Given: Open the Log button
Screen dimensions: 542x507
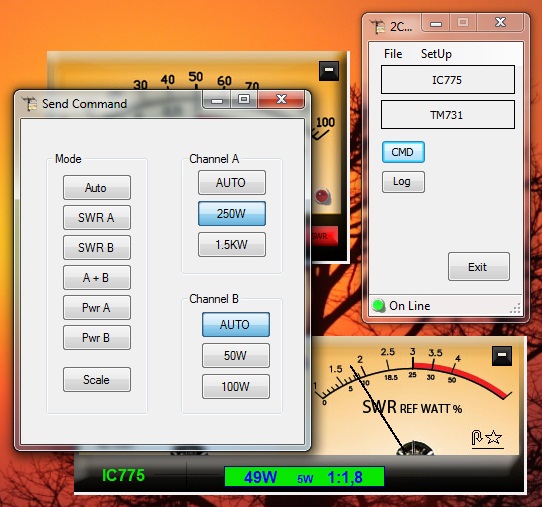Looking at the screenshot, I should click(x=403, y=182).
